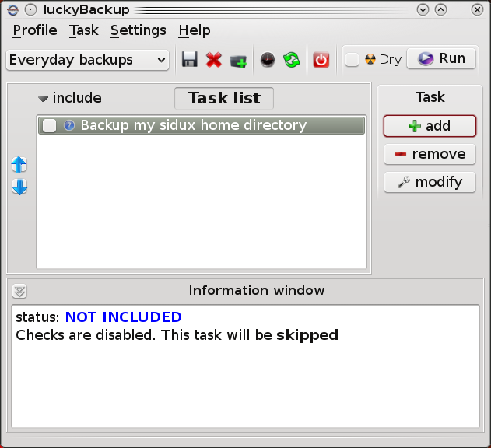The width and height of the screenshot is (491, 448).
Task: Move task up with blue up arrow
Action: [19, 164]
